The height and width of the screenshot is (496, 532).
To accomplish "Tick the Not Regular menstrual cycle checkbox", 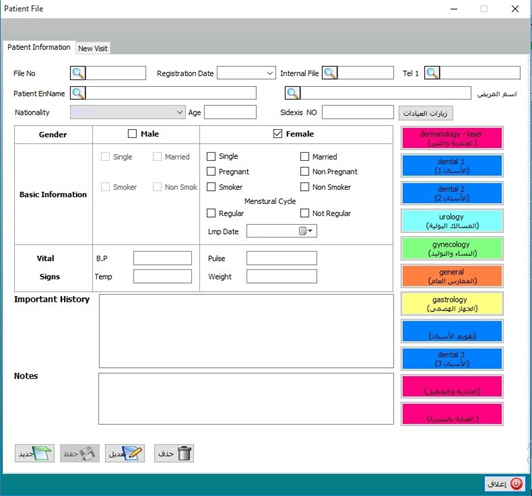I will click(305, 213).
